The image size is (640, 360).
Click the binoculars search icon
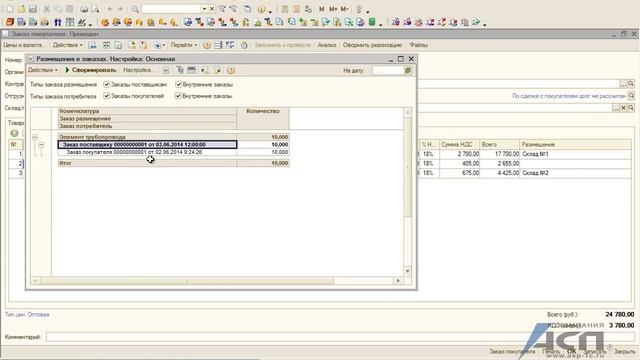[58, 22]
